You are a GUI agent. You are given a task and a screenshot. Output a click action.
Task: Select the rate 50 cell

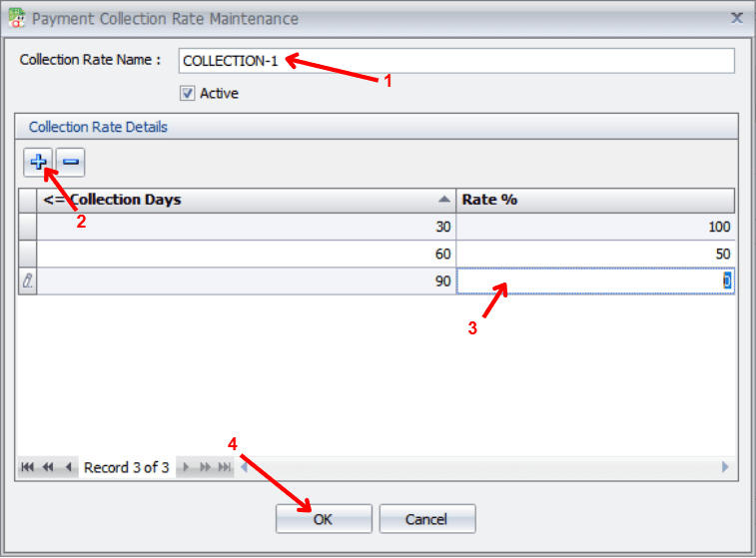[595, 254]
